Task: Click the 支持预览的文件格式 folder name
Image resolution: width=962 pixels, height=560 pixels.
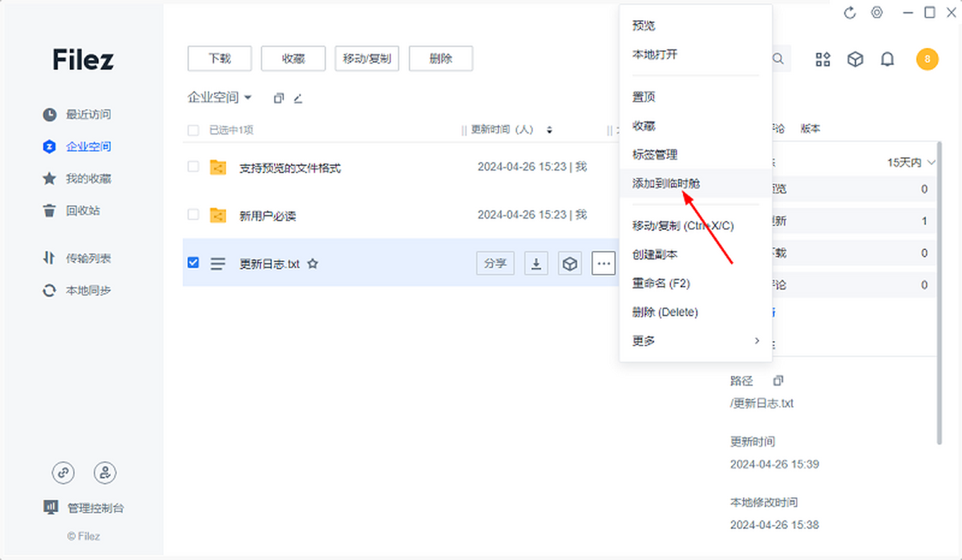Action: (x=290, y=168)
